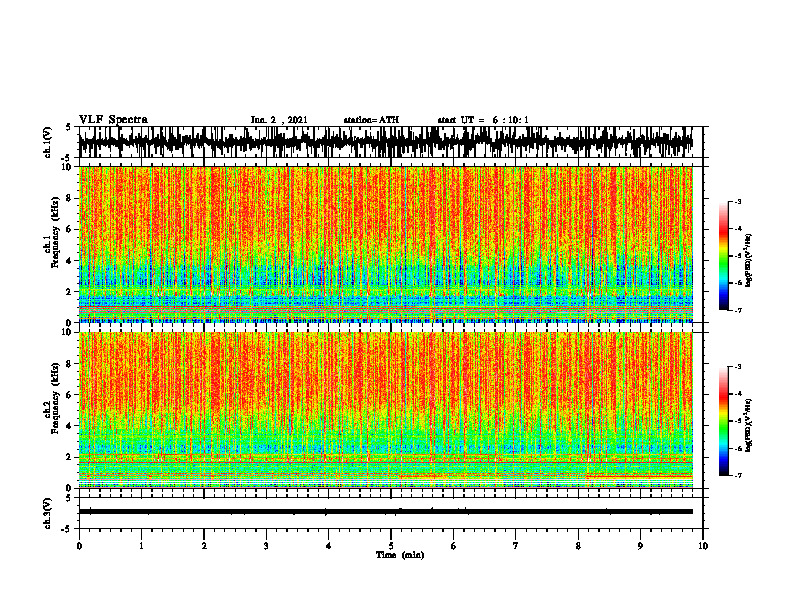Click the ch.2 frequency axis "6" tick label
The height and width of the screenshot is (612, 792).
pyautogui.click(x=69, y=395)
